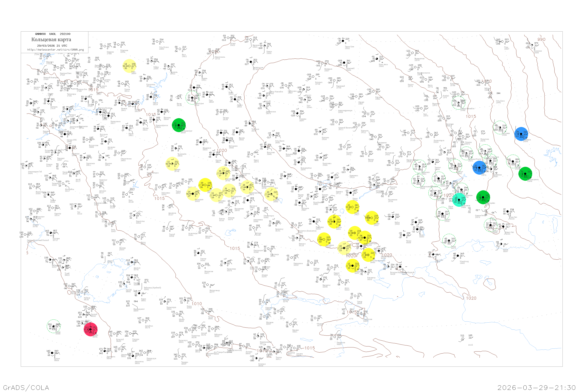Click the Кольцевая карта map title
588x392 pixels.
pos(51,40)
